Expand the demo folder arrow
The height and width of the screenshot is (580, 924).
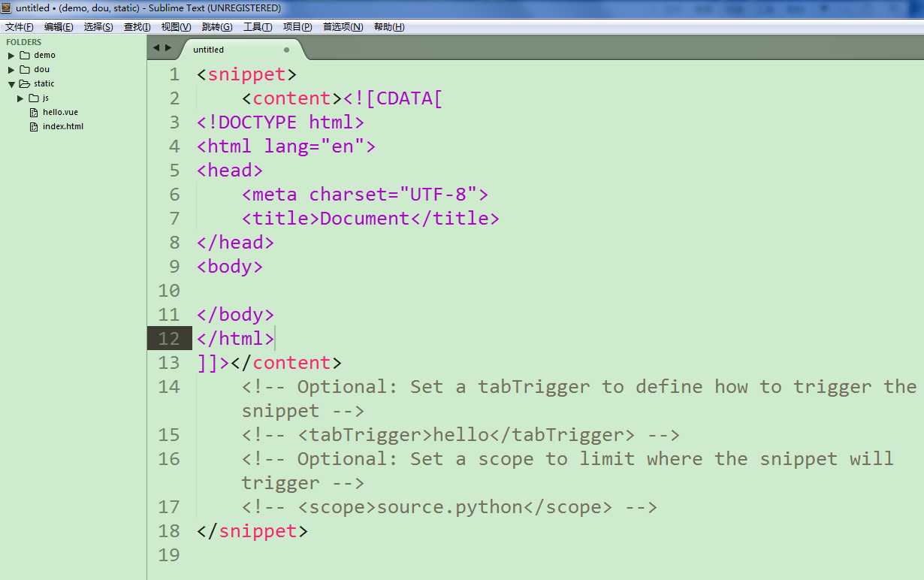pyautogui.click(x=11, y=56)
